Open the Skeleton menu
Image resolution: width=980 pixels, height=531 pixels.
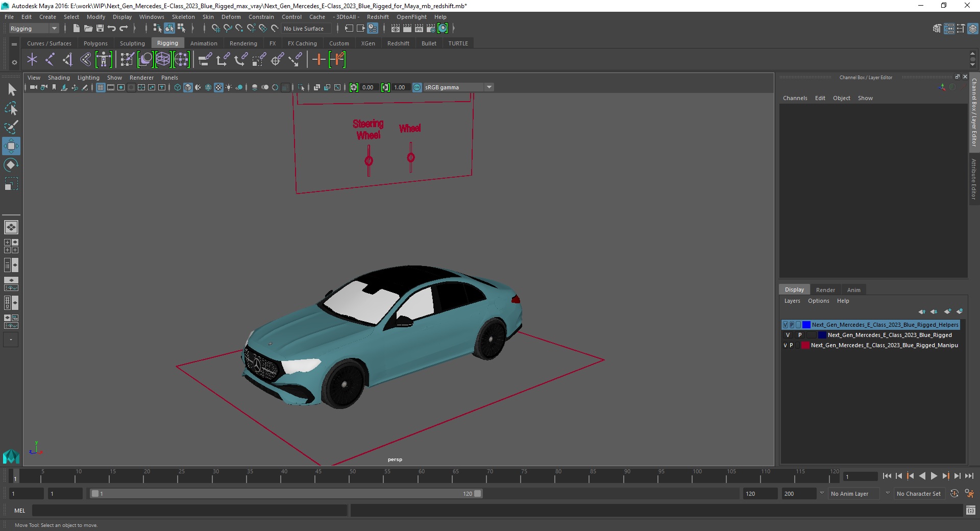pyautogui.click(x=183, y=17)
